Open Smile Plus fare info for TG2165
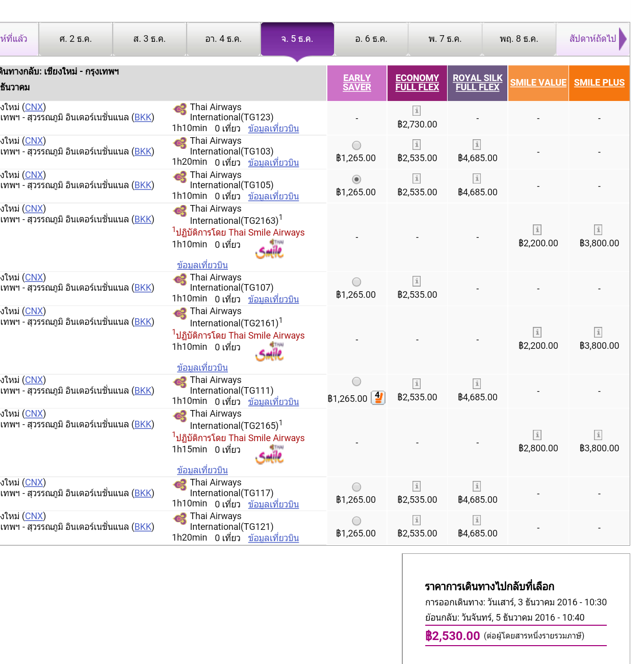The height and width of the screenshot is (664, 644). pos(598,435)
